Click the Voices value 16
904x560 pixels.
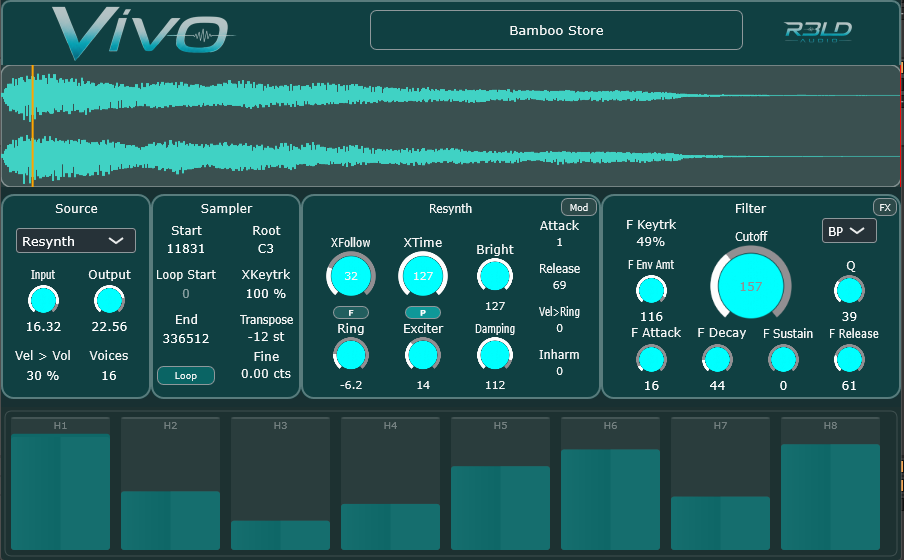point(109,375)
